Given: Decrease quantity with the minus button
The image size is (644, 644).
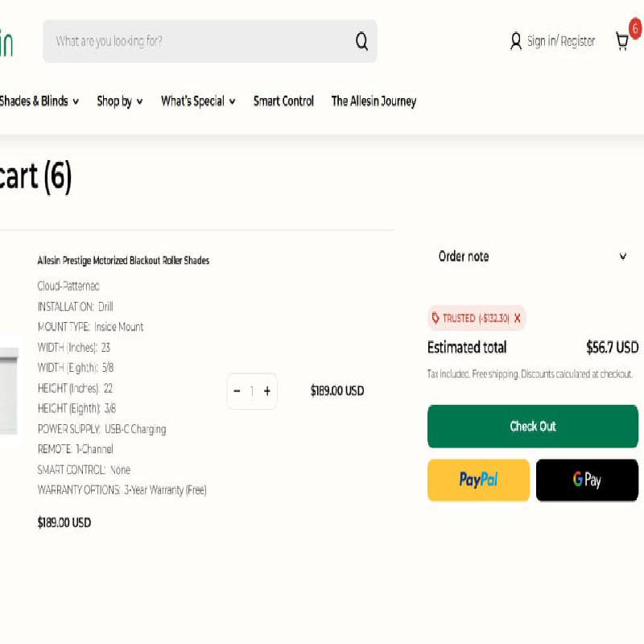Looking at the screenshot, I should tap(237, 391).
